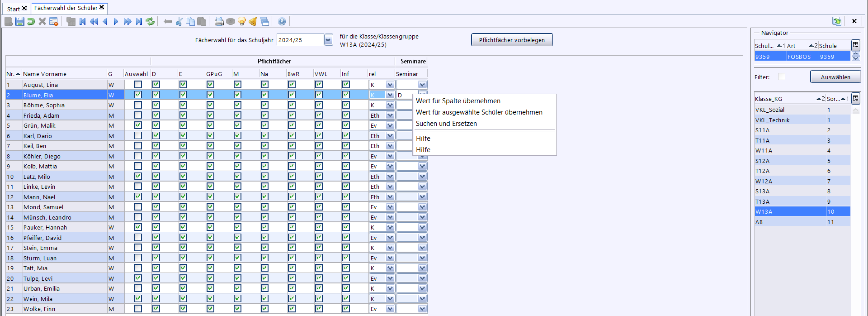The width and height of the screenshot is (868, 316).
Task: Toggle the E checkbox for Frieda, Adam
Action: 183,115
